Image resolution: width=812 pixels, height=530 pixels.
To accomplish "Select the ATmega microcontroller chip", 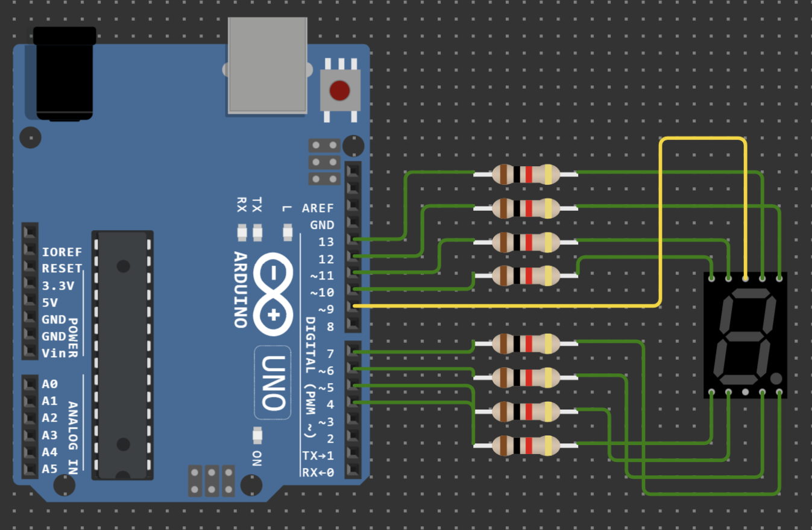I will click(122, 355).
